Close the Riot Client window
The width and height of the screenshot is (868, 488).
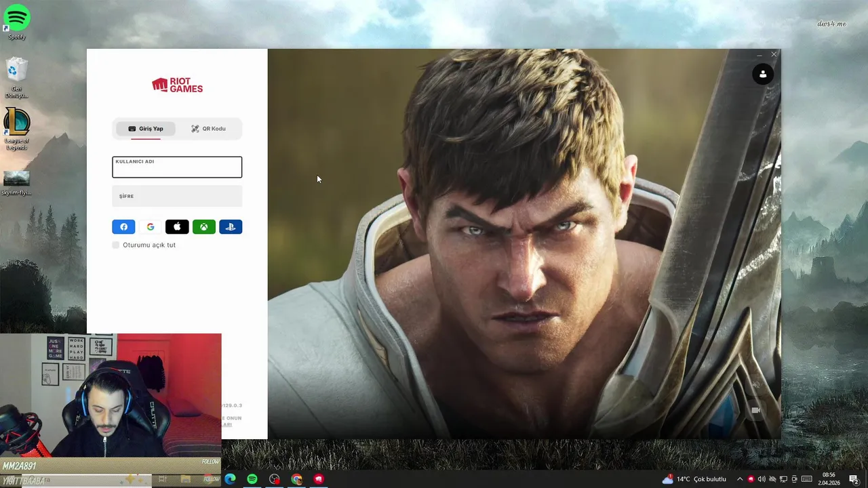coord(774,54)
